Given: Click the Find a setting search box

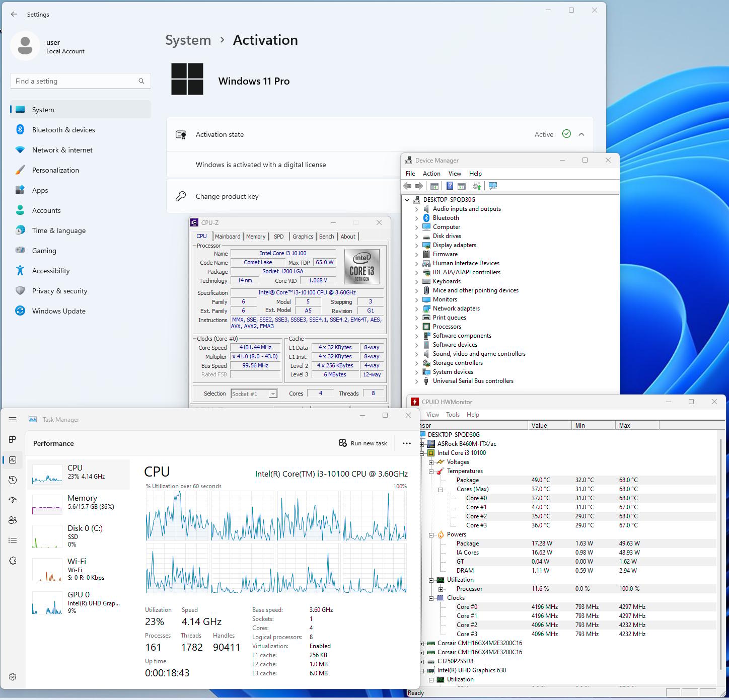Looking at the screenshot, I should click(x=81, y=81).
